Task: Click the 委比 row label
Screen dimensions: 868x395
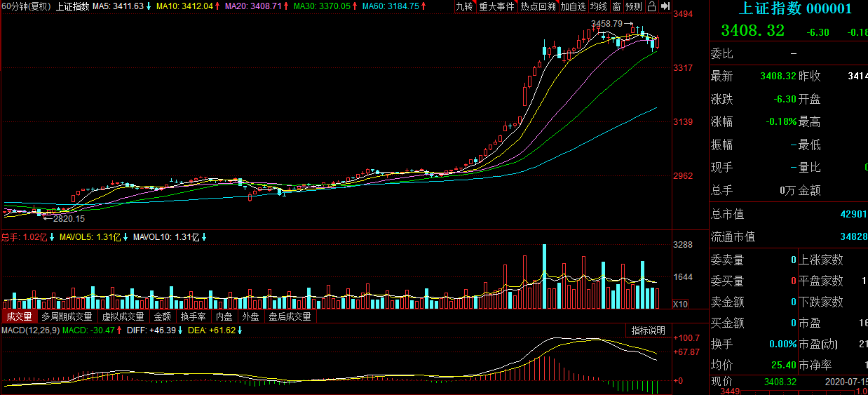Action: click(722, 53)
